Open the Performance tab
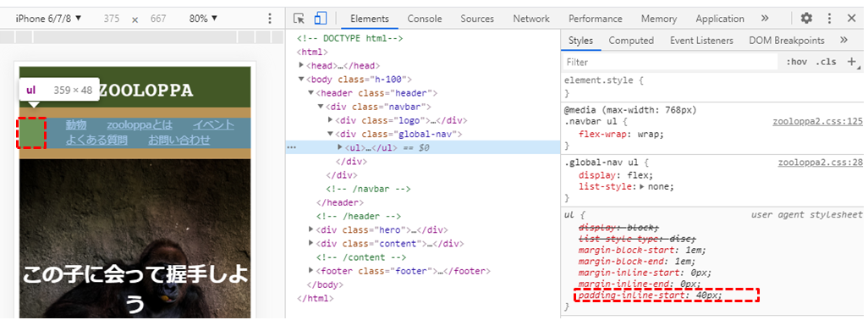Viewport: 868px width, 320px height. coord(595,19)
